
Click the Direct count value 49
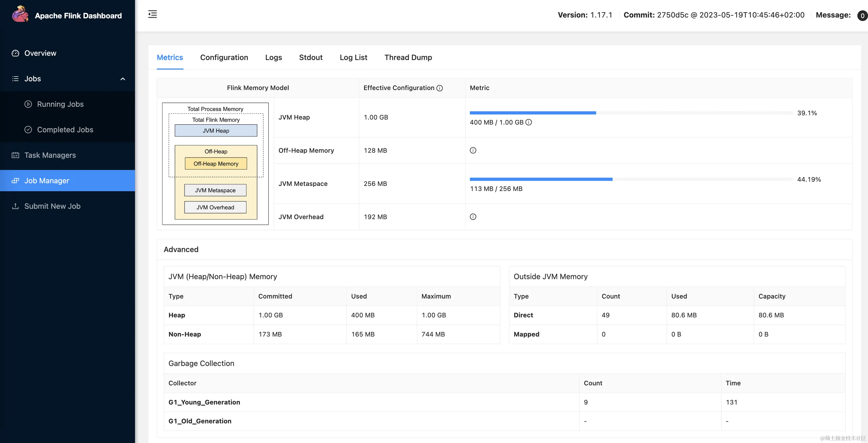tap(606, 315)
